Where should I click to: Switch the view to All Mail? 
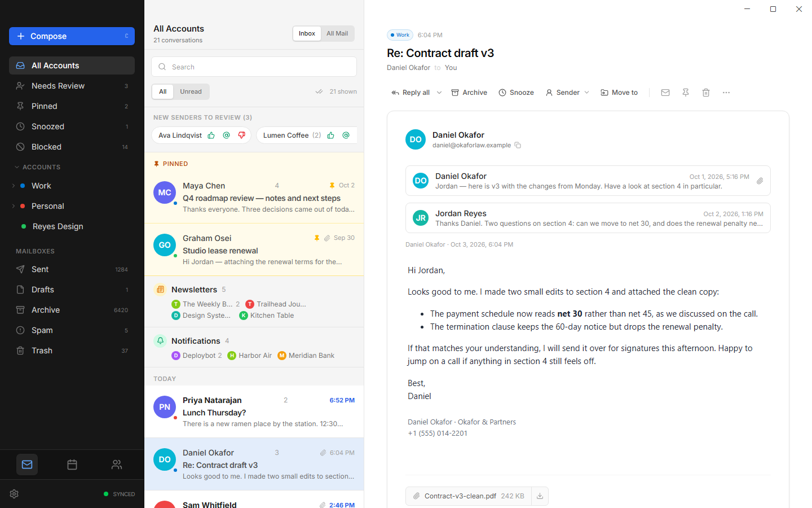[x=337, y=33]
